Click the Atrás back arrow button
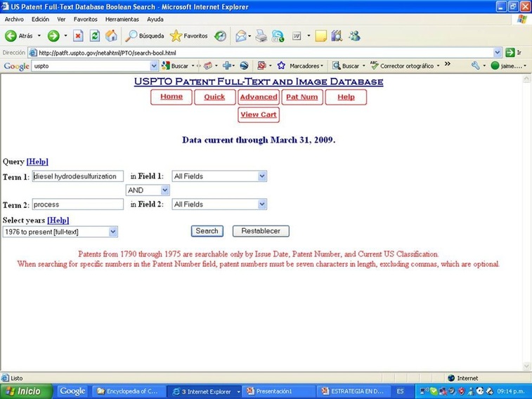The height and width of the screenshot is (399, 532). click(x=19, y=36)
